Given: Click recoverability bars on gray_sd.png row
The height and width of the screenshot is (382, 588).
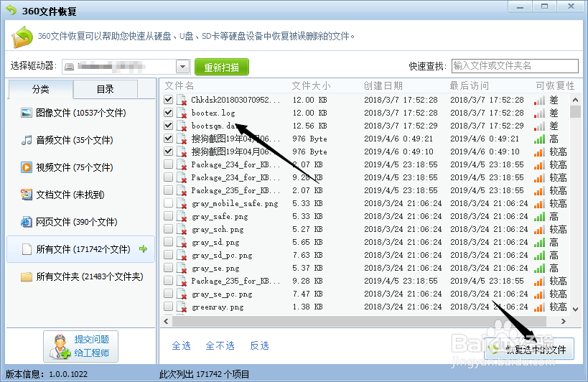Looking at the screenshot, I should coord(539,243).
